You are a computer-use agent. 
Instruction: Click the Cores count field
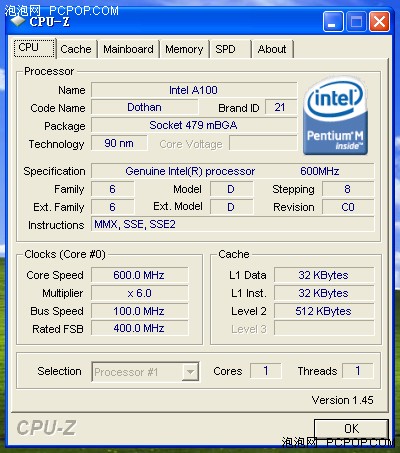[266, 371]
